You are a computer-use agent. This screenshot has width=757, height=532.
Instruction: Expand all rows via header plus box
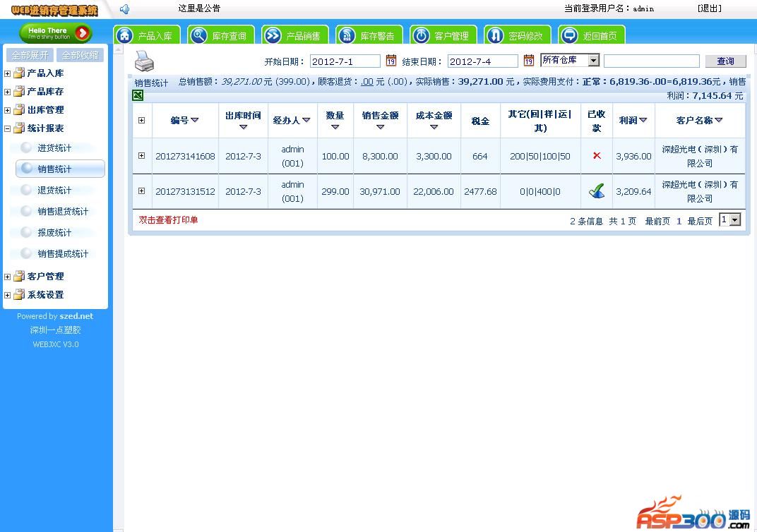tap(141, 120)
